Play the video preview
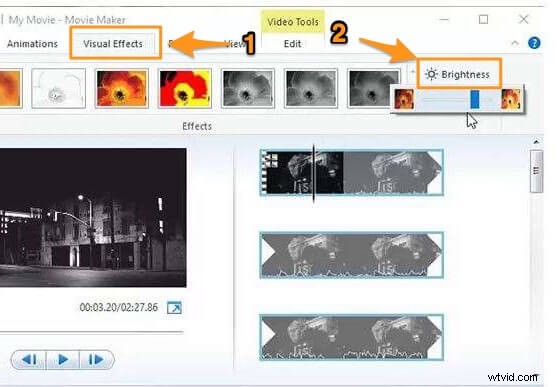The width and height of the screenshot is (557, 387). pos(63,360)
